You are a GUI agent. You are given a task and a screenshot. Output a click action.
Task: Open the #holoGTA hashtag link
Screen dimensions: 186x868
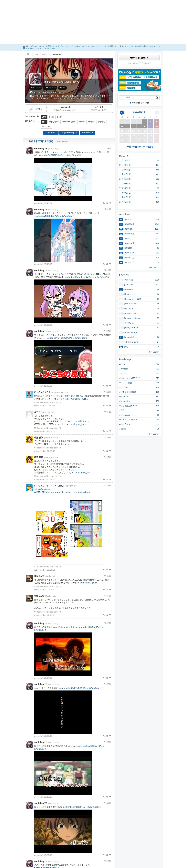pos(124,397)
